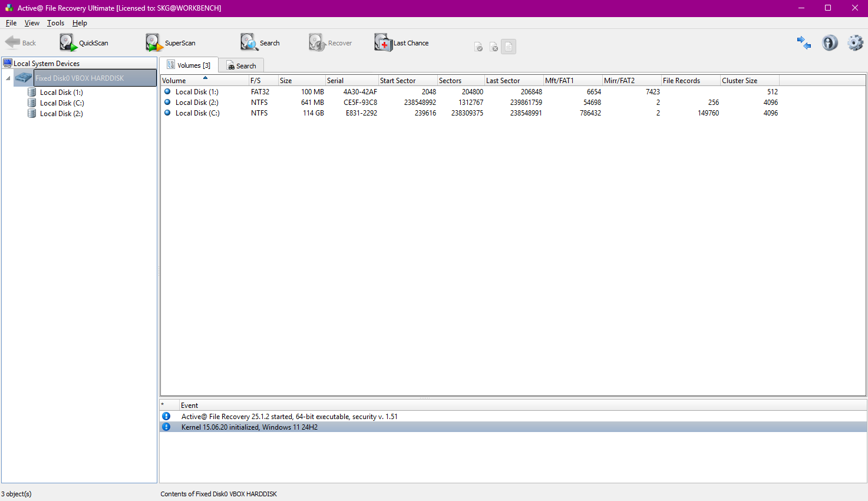The image size is (868, 501).
Task: Open the View menu
Action: tap(32, 23)
